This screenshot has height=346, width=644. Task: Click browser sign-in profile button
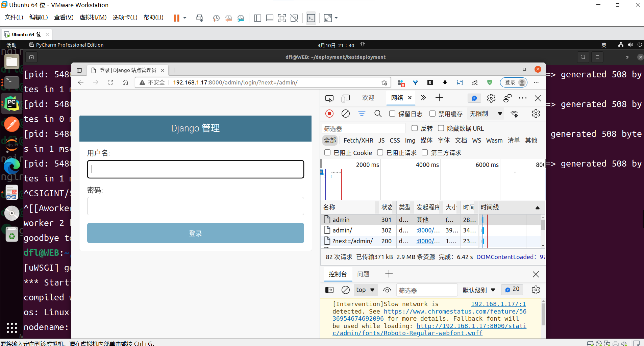[514, 82]
